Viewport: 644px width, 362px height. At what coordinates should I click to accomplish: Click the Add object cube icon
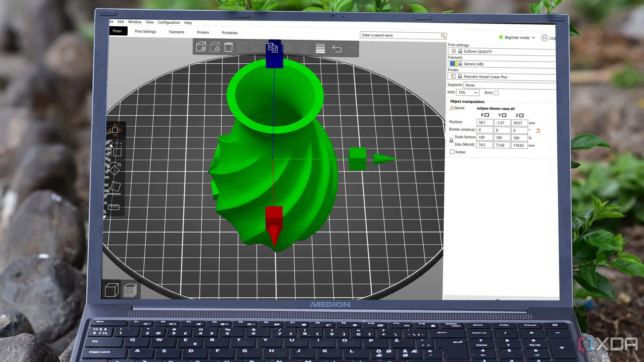[x=201, y=47]
